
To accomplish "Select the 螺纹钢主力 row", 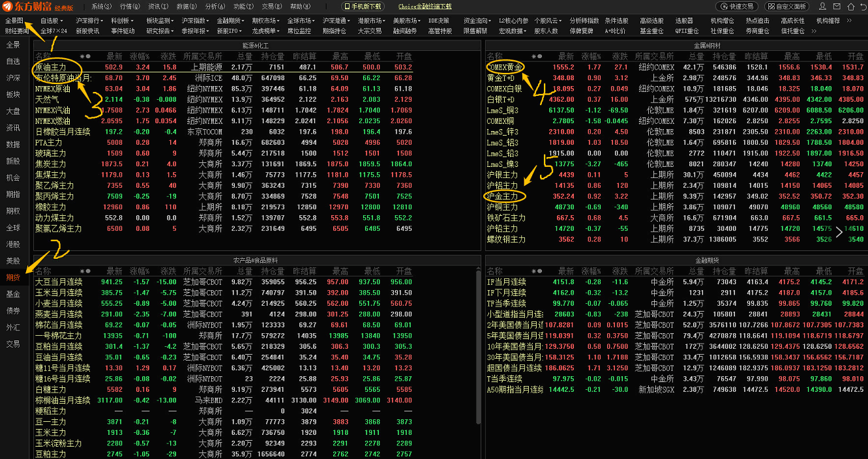I will coord(675,239).
